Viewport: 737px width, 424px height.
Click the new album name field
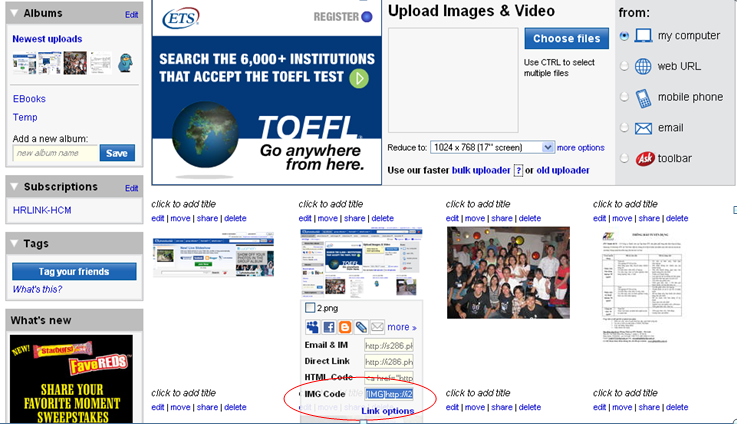[x=55, y=153]
